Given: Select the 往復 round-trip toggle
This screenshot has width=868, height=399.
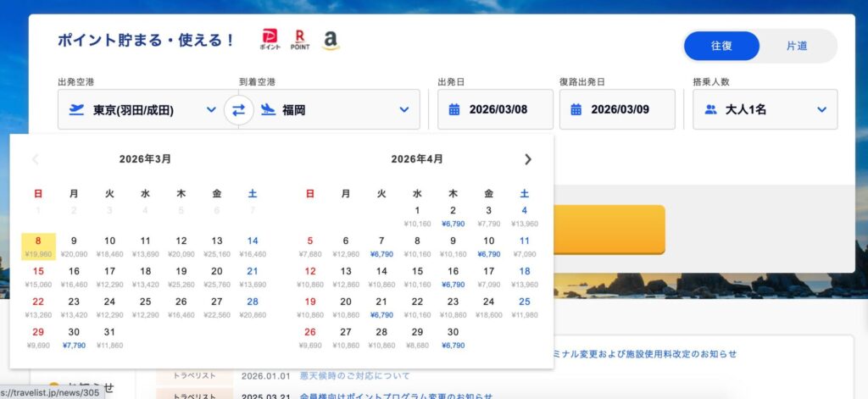Looking at the screenshot, I should tap(721, 46).
